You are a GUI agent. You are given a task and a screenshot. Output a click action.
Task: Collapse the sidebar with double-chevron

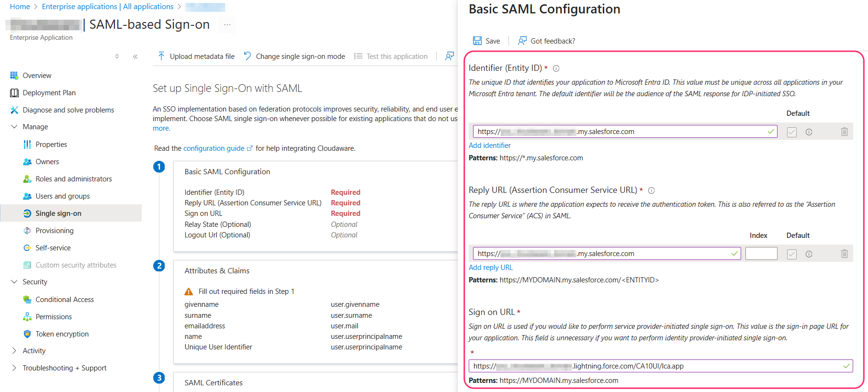click(135, 56)
